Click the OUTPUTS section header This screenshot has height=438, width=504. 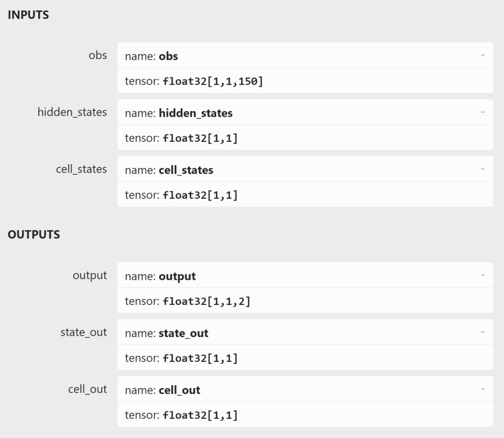point(33,234)
